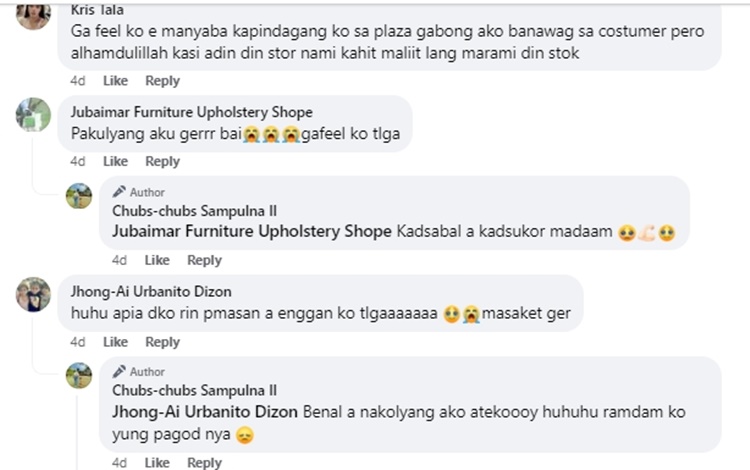This screenshot has width=750, height=470.
Task: Like the Benal a nakolyang reply
Action: click(157, 462)
